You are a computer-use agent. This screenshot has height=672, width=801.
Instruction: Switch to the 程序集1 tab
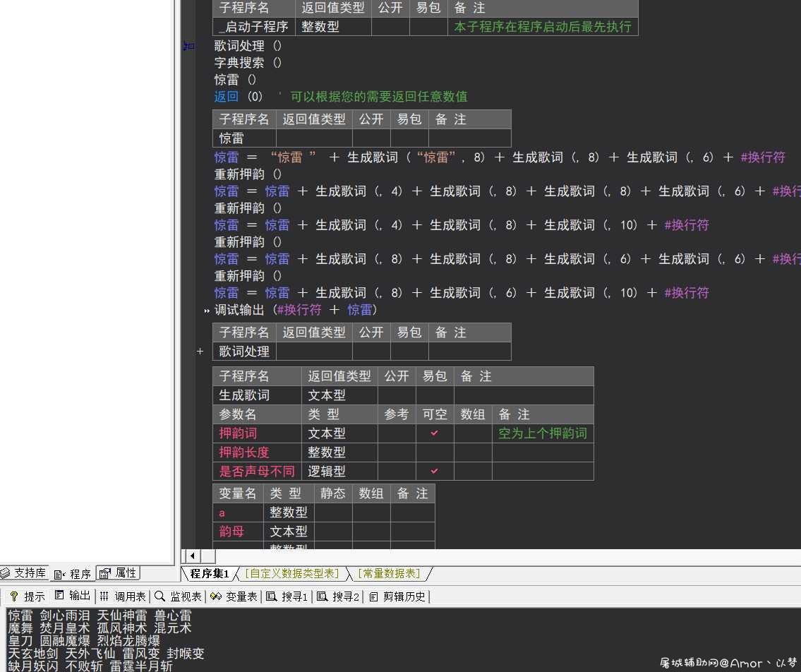click(210, 573)
